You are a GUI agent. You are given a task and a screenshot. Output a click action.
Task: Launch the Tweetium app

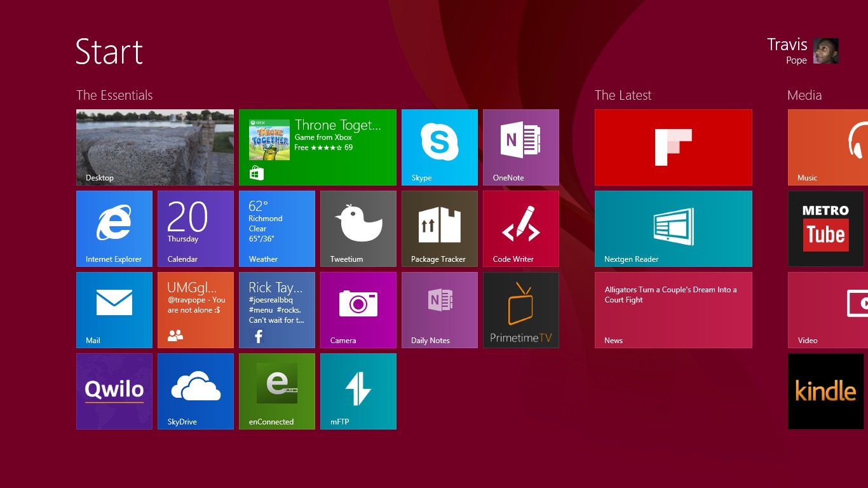pos(358,229)
